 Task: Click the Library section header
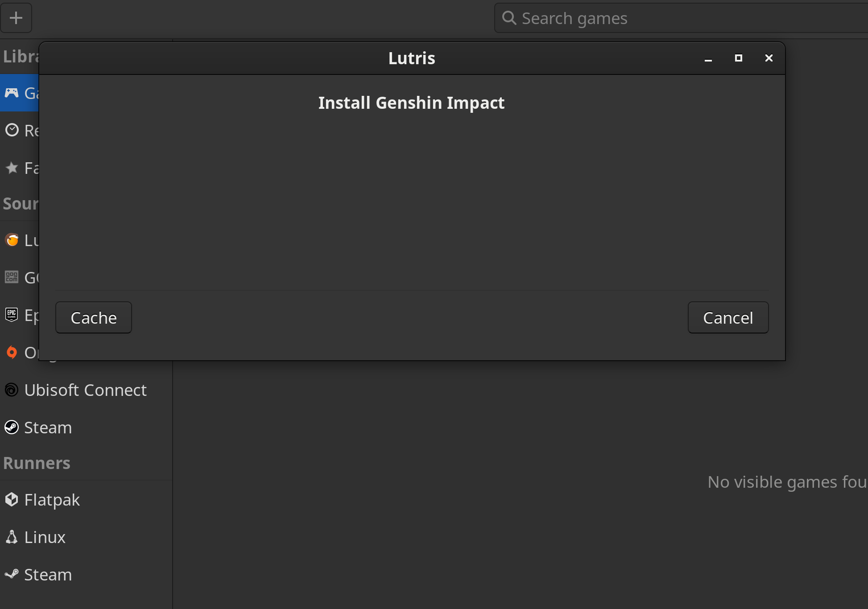(x=20, y=55)
